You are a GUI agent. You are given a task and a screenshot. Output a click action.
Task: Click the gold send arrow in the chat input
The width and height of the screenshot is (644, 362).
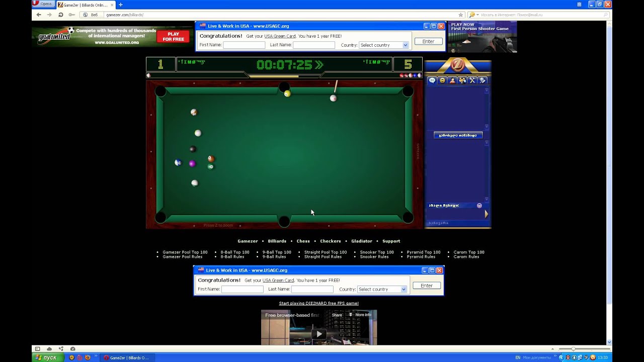486,214
